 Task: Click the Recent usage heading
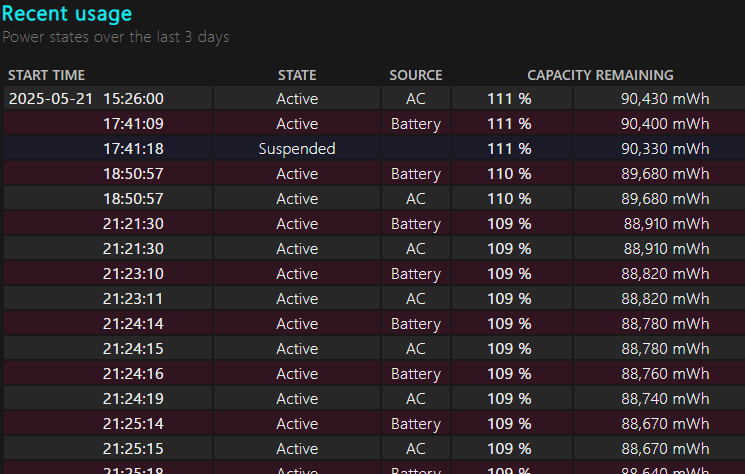pyautogui.click(x=67, y=14)
